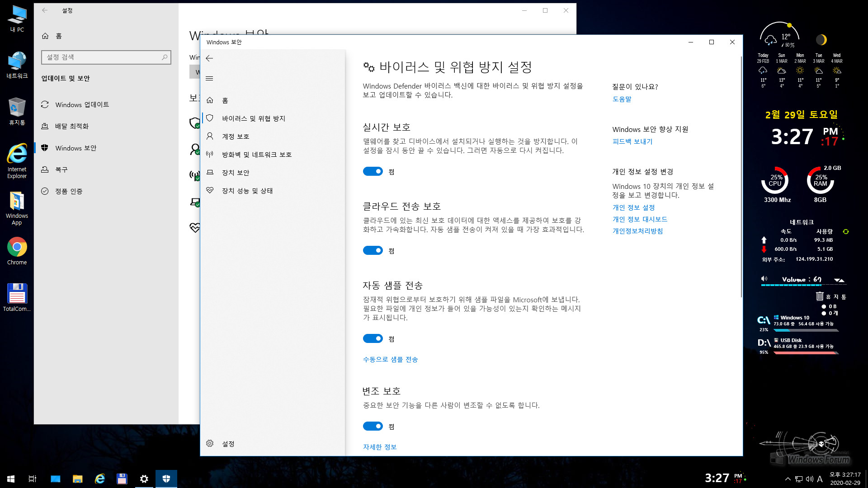Toggle the 클라우드 전송 보호 switch off
The image size is (868, 488).
(373, 250)
